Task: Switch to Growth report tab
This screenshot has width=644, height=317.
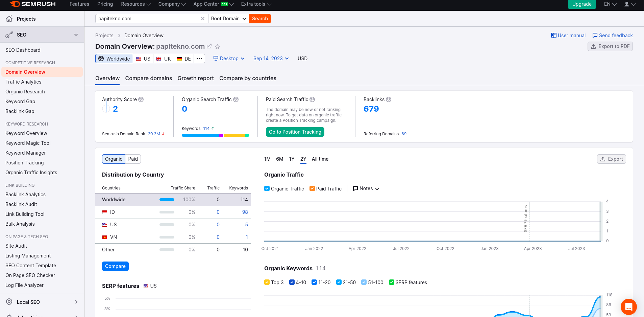Action: 196,78
